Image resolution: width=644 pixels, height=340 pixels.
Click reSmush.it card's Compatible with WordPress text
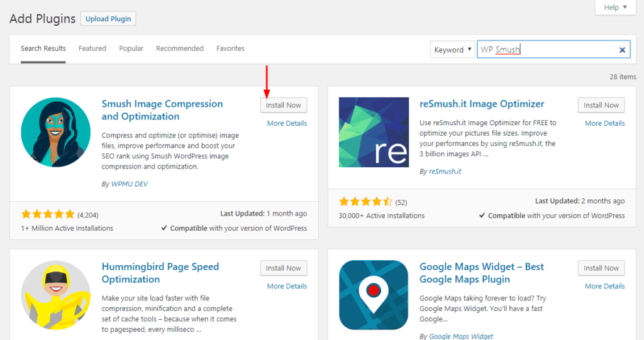click(x=552, y=216)
